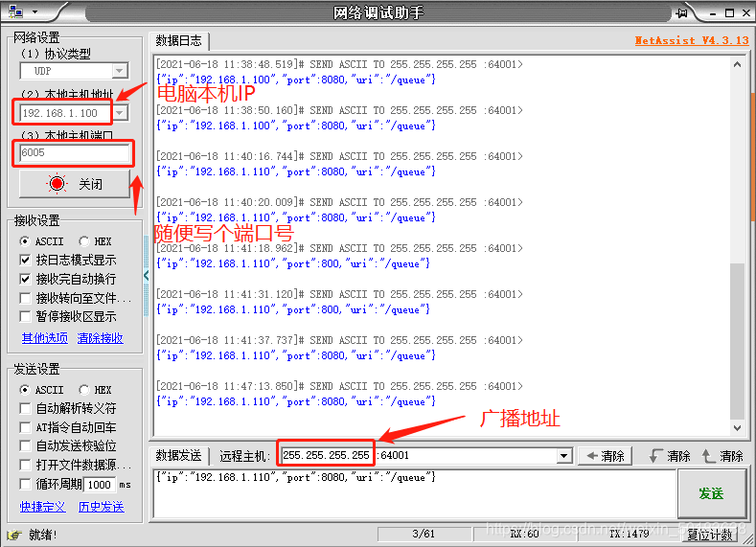Switch to the 数据发送 tab
The image size is (756, 547).
coord(178,455)
